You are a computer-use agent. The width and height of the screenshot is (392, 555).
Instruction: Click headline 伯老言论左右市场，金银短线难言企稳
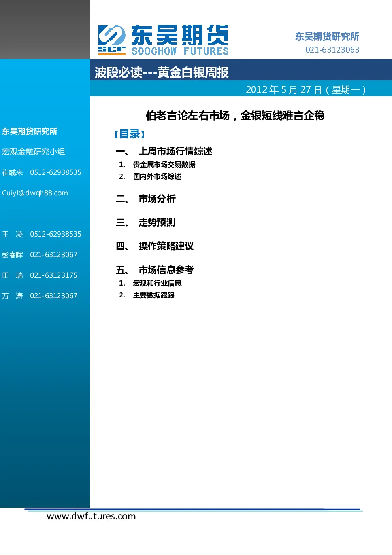pos(235,116)
